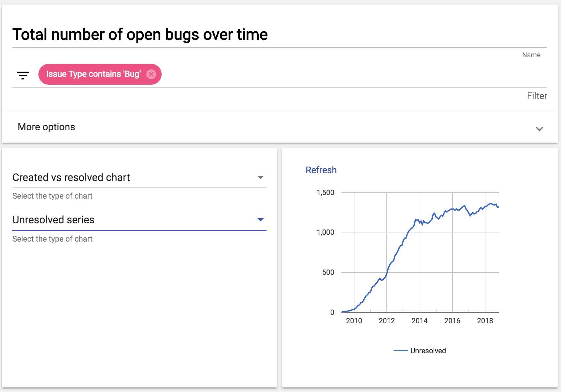
Task: Expand the More options chevron arrow
Action: coord(539,129)
